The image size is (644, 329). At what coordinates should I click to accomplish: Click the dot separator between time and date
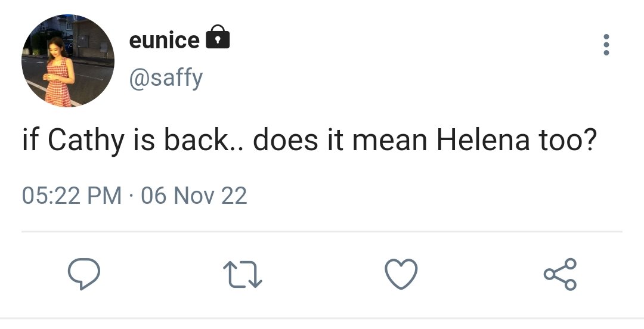click(131, 196)
